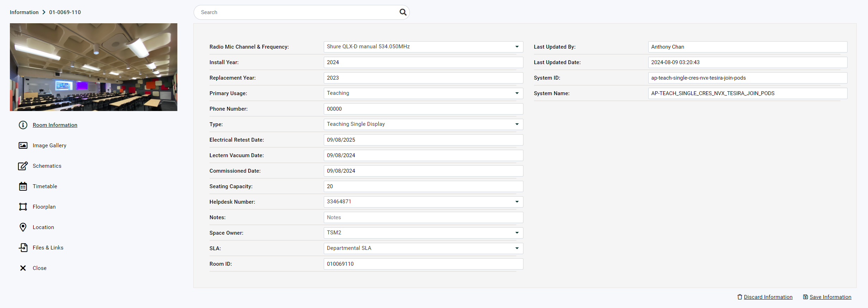The height and width of the screenshot is (308, 868).
Task: Click the Timetable calendar icon
Action: coord(23,186)
